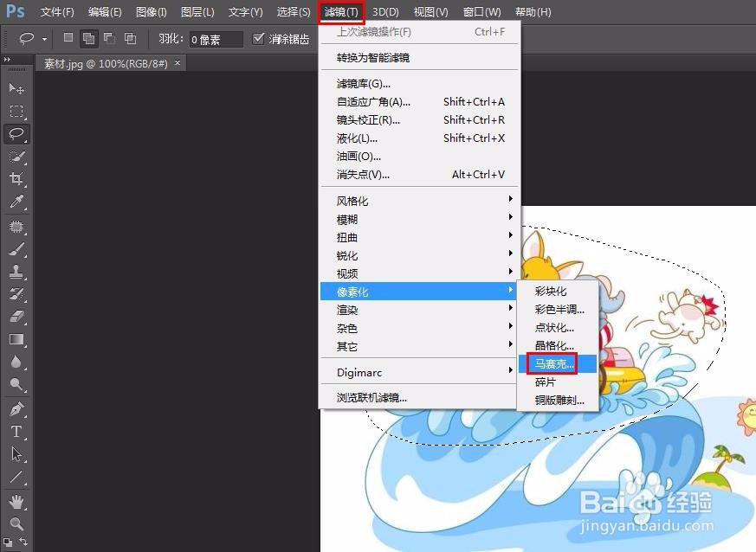Select the Zoom tool
This screenshot has width=756, height=552.
tap(16, 523)
